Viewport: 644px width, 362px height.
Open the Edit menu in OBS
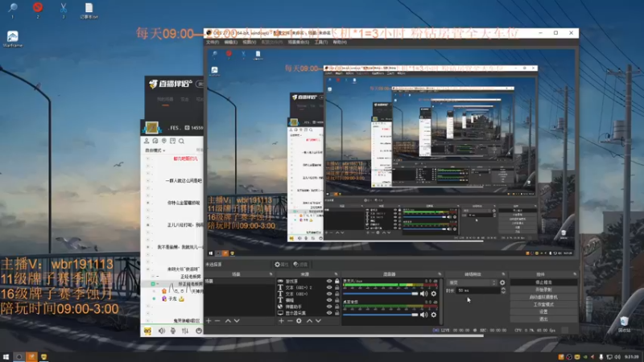(x=231, y=43)
